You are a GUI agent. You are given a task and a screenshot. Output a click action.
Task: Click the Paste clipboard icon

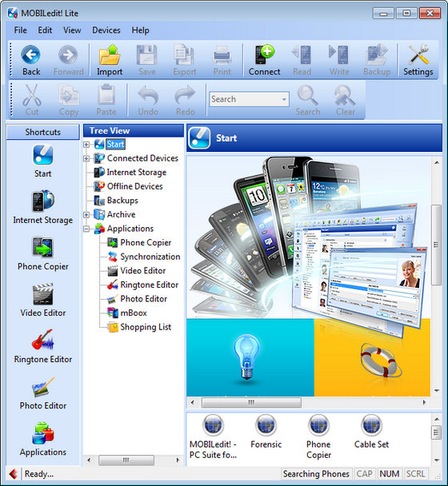106,94
